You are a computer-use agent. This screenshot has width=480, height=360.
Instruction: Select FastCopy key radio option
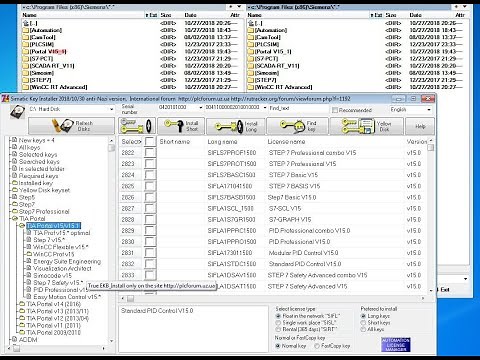317,346
